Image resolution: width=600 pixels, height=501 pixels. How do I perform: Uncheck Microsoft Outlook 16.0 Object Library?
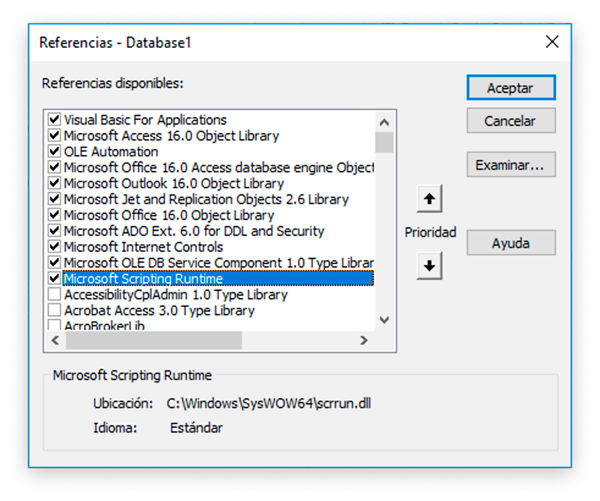pyautogui.click(x=55, y=184)
